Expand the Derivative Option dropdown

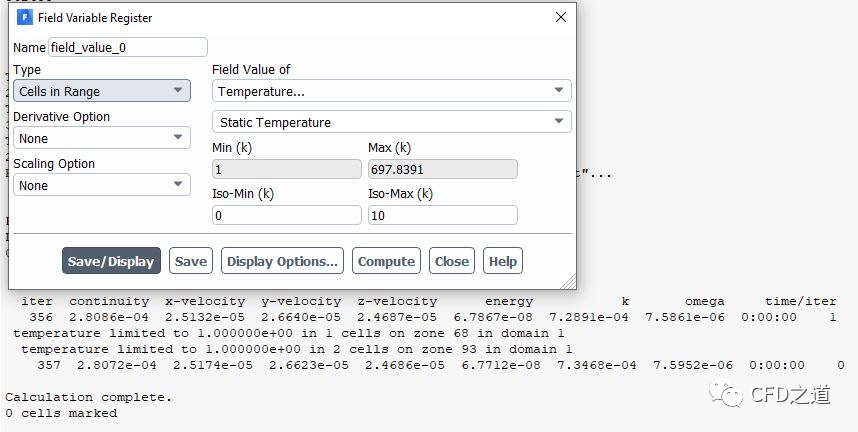(x=101, y=138)
